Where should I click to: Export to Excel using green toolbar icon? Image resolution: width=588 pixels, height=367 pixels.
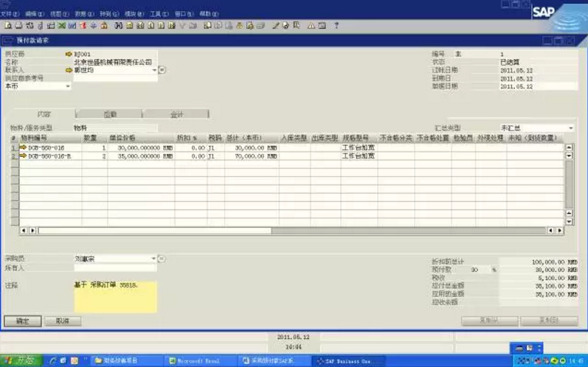62,26
